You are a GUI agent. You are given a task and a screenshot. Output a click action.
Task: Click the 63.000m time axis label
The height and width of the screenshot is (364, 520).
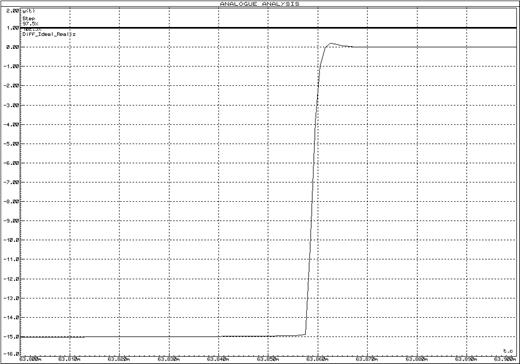click(x=29, y=359)
